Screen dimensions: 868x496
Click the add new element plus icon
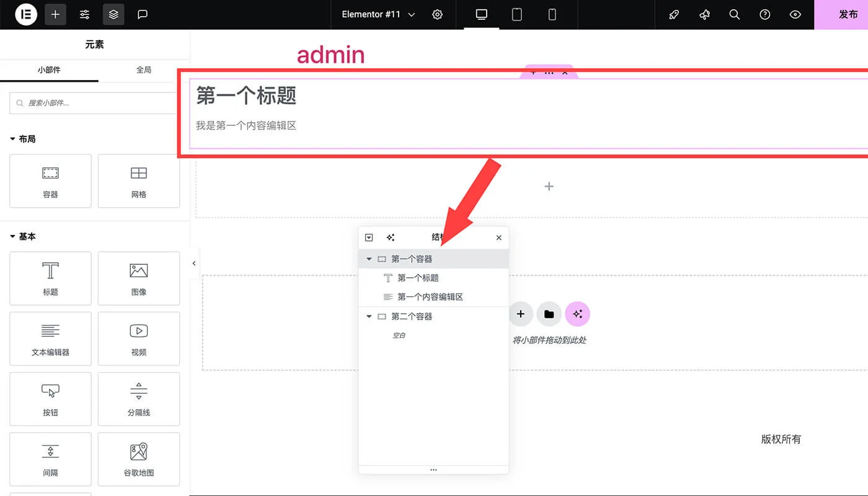(55, 14)
